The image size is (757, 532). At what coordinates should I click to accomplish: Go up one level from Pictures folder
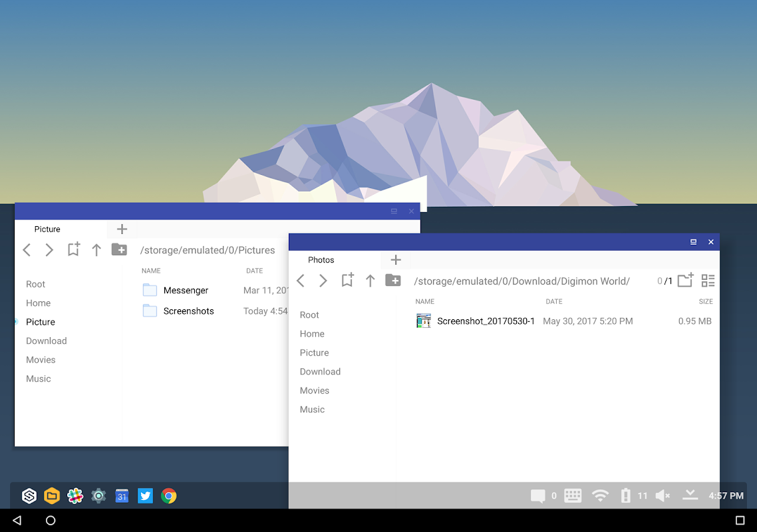click(x=96, y=249)
